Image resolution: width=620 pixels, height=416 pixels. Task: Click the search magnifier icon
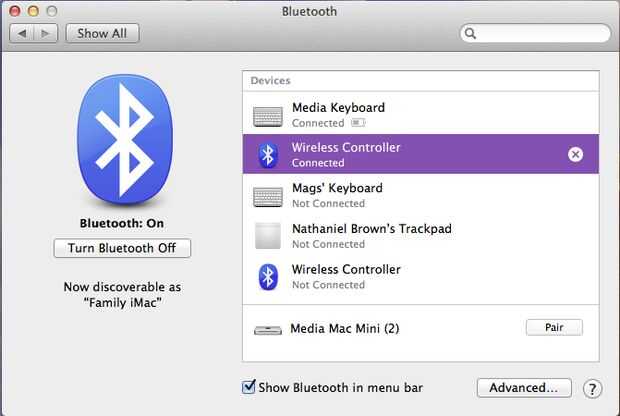tap(471, 34)
